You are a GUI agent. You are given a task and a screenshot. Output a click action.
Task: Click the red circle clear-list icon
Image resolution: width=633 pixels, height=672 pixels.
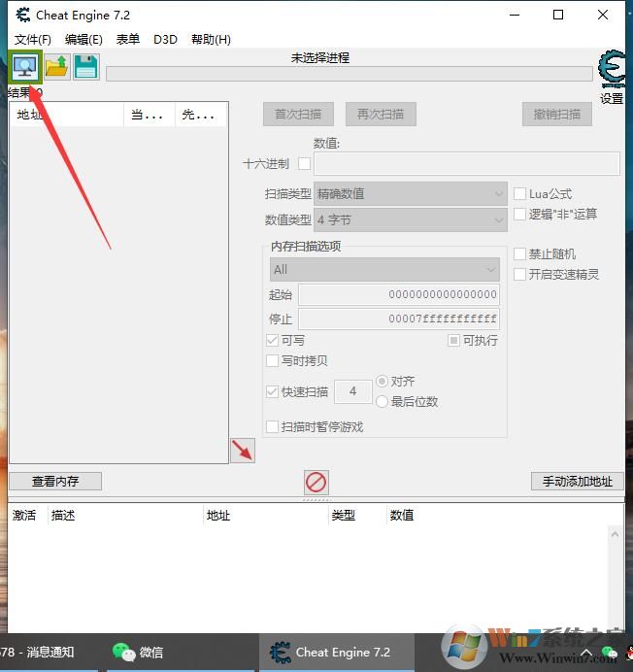(x=316, y=482)
